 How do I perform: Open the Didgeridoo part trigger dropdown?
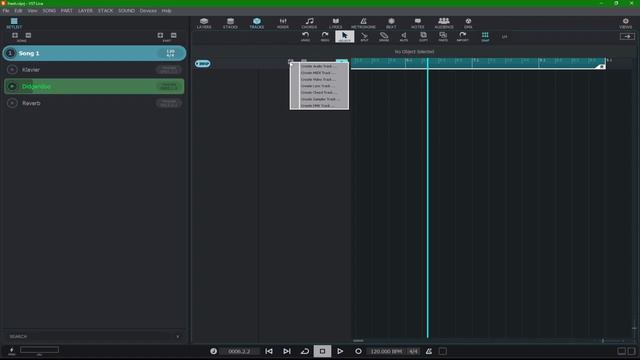169,87
